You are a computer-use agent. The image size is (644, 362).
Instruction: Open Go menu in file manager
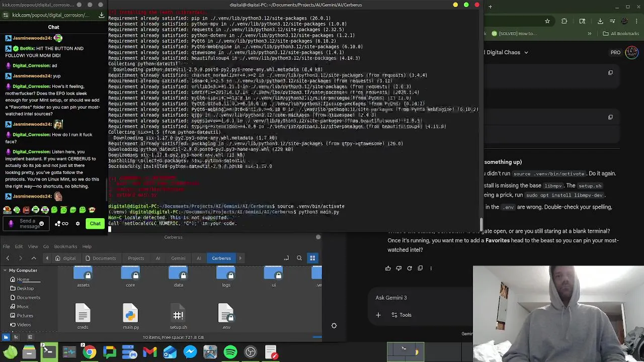coord(46,246)
